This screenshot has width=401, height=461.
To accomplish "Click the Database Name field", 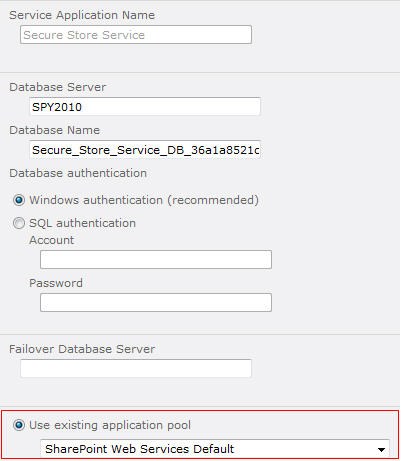I will click(145, 150).
